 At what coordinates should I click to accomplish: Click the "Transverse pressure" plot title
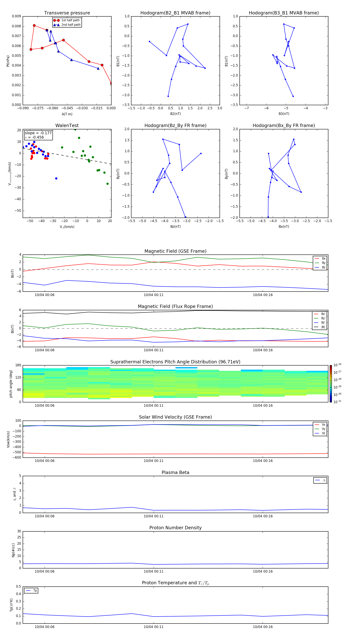pos(67,13)
